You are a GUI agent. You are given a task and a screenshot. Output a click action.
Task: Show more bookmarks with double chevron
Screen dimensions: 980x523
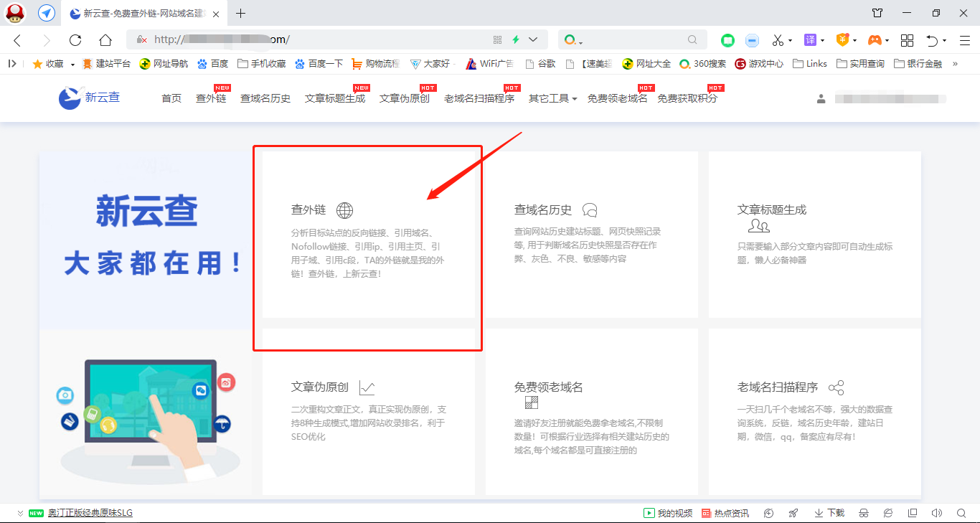point(955,64)
